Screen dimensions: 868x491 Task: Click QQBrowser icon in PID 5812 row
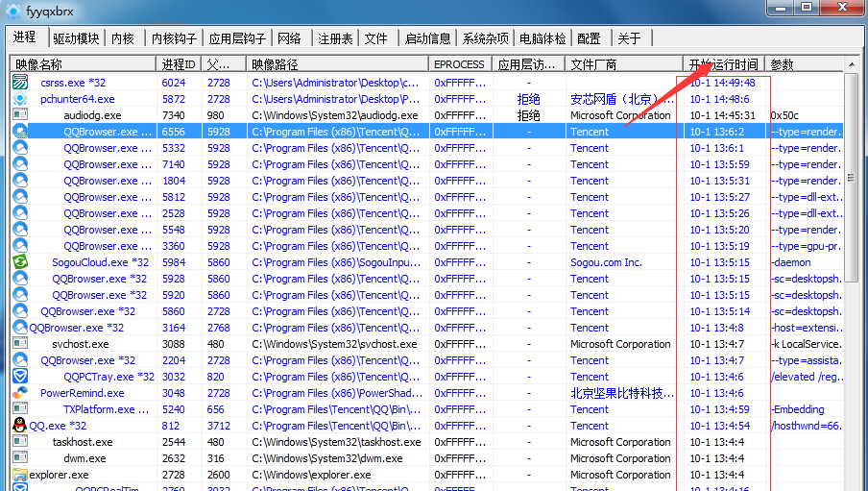point(20,197)
